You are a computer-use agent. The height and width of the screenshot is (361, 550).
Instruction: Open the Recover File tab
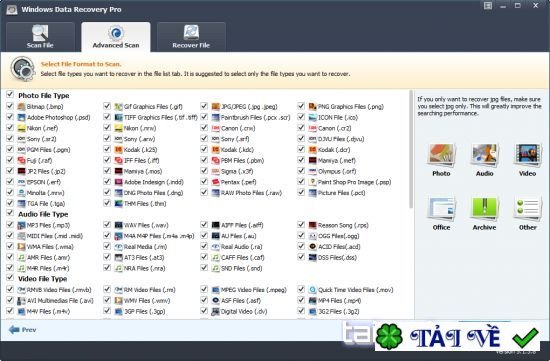[191, 37]
